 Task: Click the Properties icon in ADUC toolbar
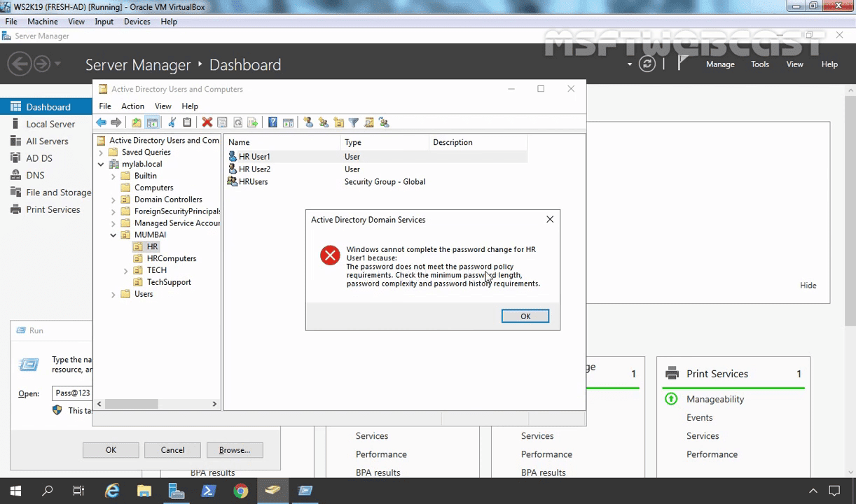tap(222, 122)
